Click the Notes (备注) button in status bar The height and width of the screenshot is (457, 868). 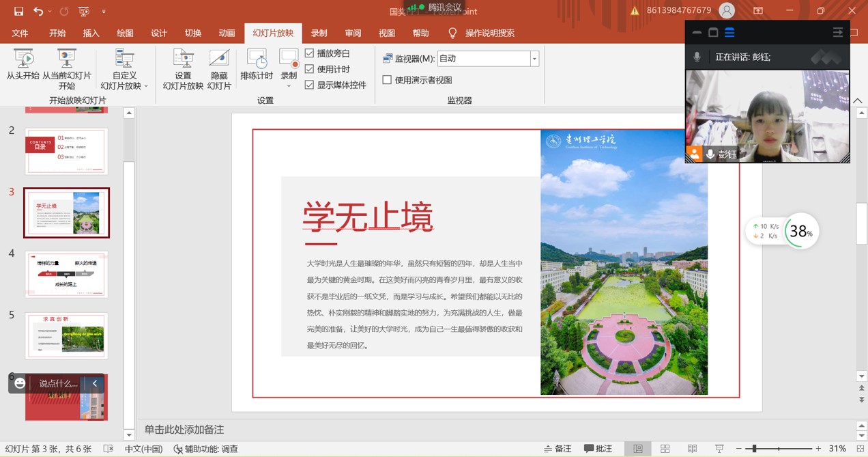point(558,449)
